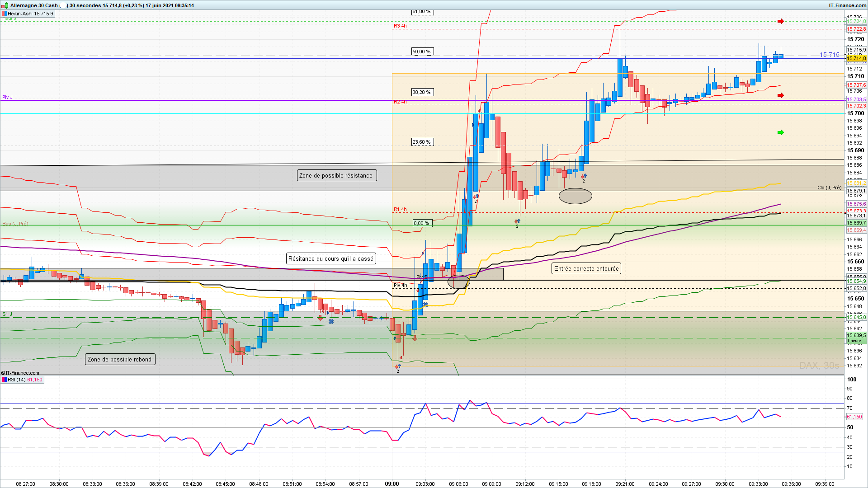Click the 61,150 RSI value tag
The width and height of the screenshot is (868, 488).
(854, 417)
